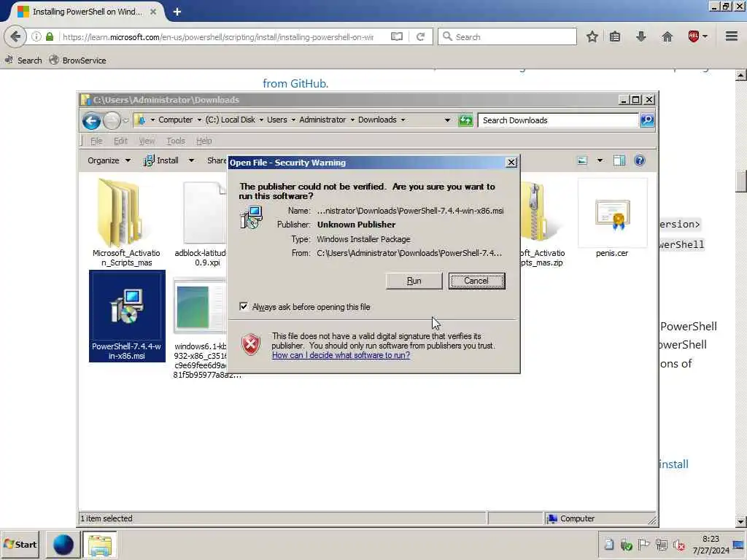Open How can I decide what software to run link
This screenshot has height=560, width=747.
click(x=341, y=355)
